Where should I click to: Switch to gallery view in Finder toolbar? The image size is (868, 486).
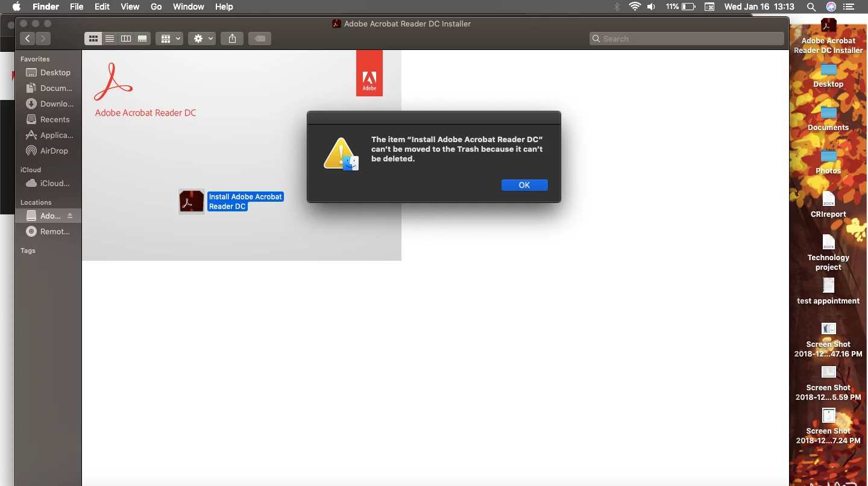tap(142, 39)
